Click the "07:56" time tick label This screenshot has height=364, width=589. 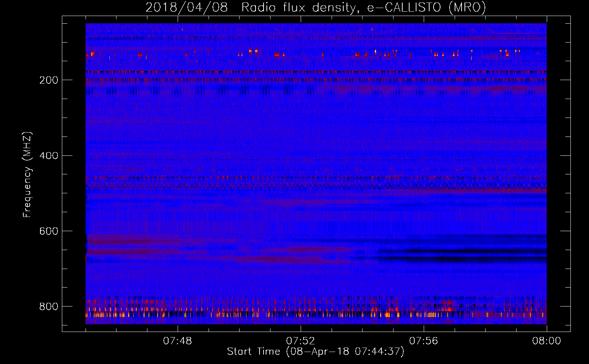point(424,341)
